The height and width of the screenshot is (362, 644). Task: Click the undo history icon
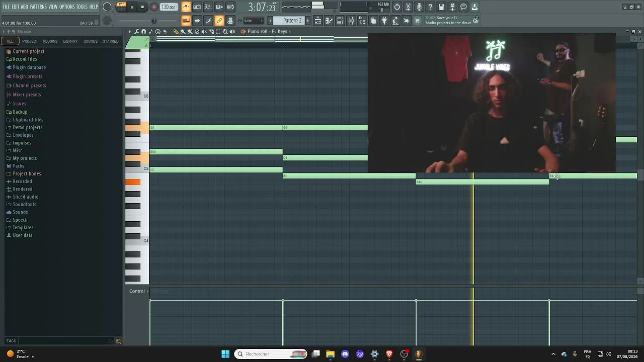click(397, 7)
